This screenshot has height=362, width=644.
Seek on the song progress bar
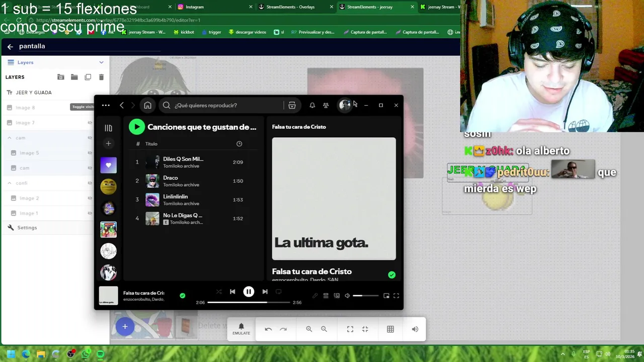coord(249,303)
